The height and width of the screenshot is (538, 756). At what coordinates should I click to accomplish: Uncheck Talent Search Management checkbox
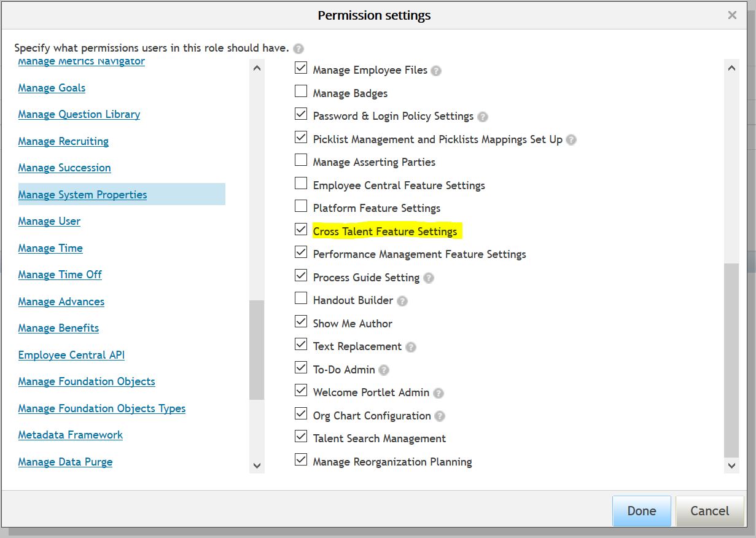301,437
